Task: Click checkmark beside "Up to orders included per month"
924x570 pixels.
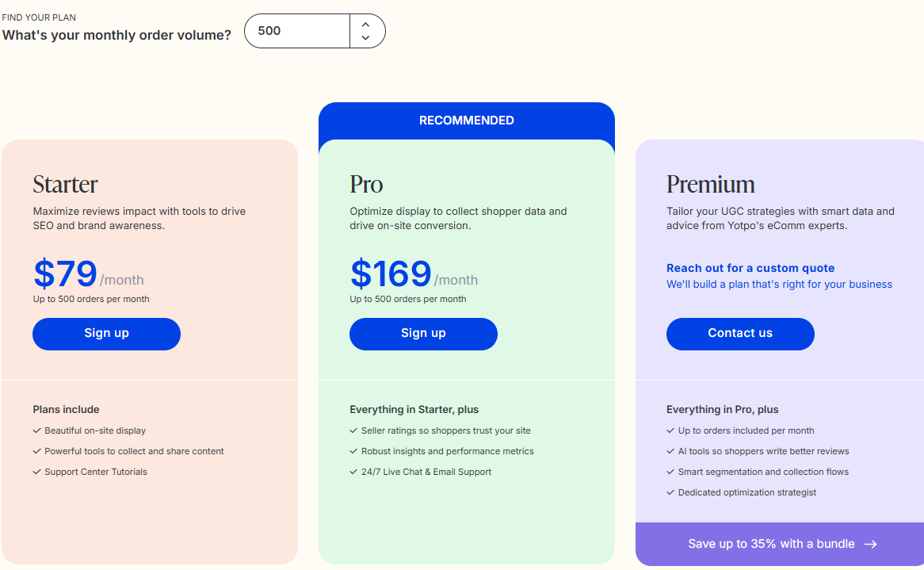Action: tap(670, 430)
